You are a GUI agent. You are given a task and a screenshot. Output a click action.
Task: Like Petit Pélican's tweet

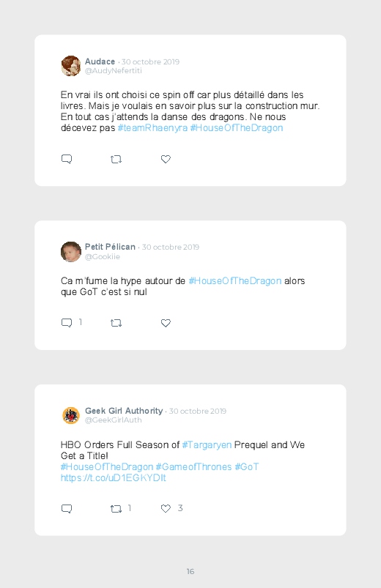pyautogui.click(x=166, y=323)
